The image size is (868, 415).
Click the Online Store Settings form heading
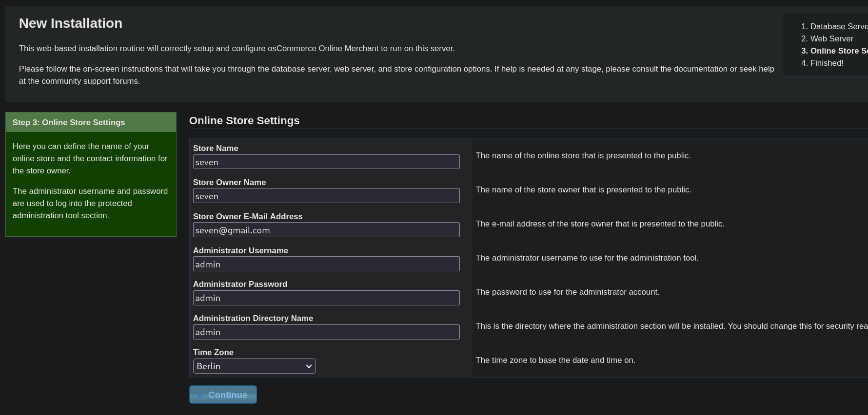[244, 121]
